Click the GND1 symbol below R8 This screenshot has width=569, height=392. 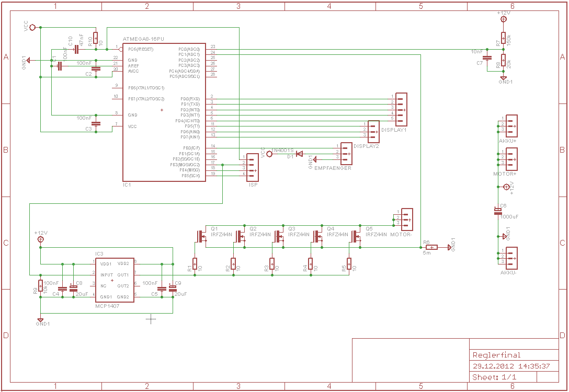pyautogui.click(x=503, y=78)
